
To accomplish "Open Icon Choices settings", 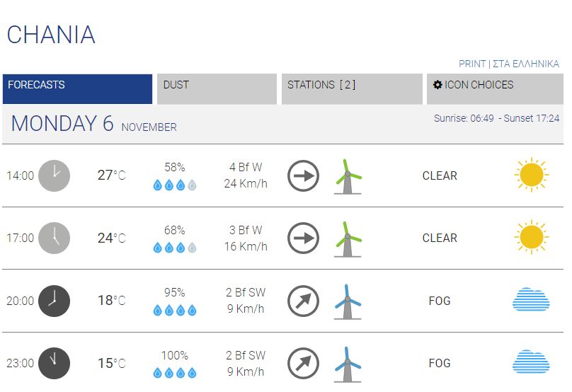I will pos(495,89).
